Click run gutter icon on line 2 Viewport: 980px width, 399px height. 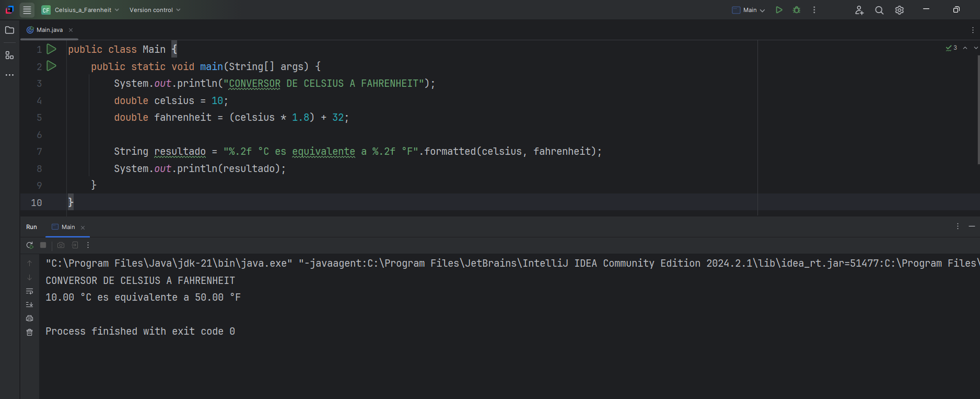pos(51,66)
